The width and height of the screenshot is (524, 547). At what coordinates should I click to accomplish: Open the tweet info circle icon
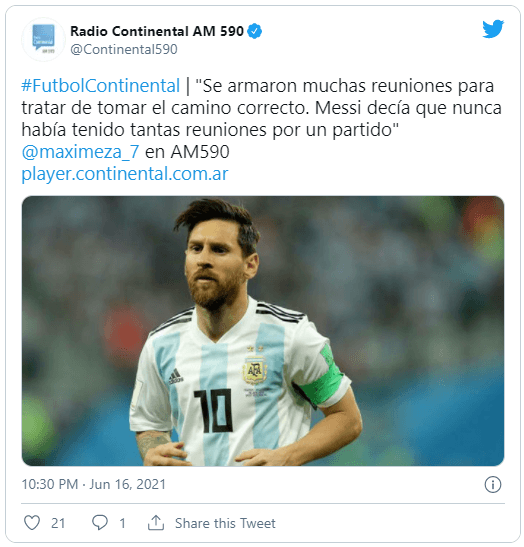tap(493, 484)
